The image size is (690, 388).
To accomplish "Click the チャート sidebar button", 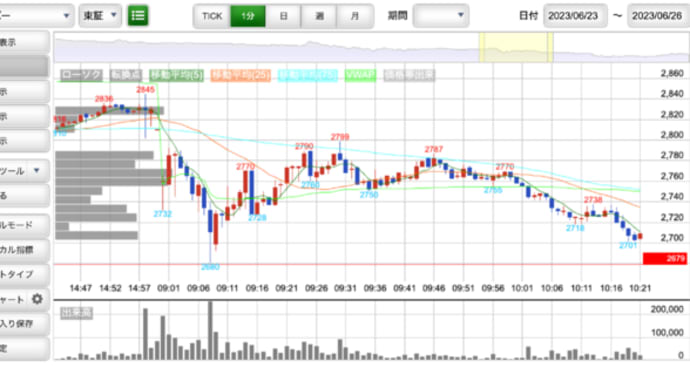I will [x=24, y=299].
